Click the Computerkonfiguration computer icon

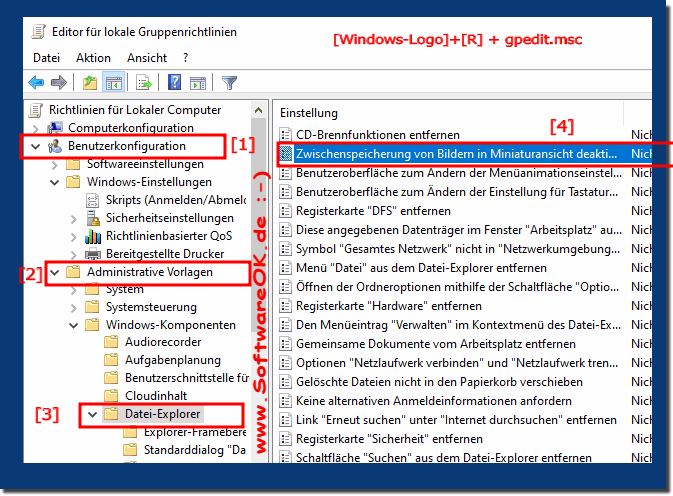(55, 128)
